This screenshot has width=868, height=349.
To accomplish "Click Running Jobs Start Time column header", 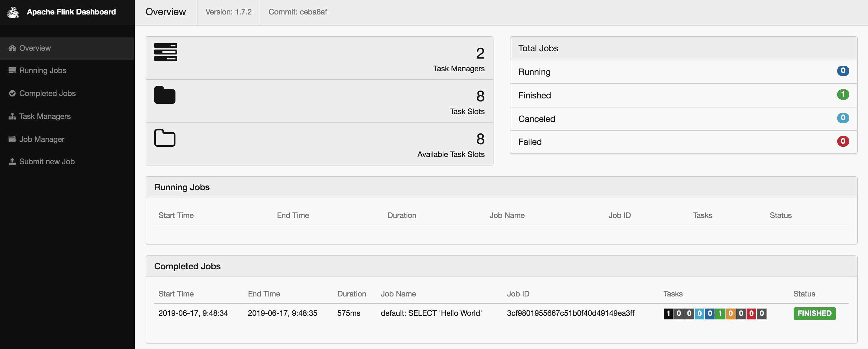I will point(176,215).
